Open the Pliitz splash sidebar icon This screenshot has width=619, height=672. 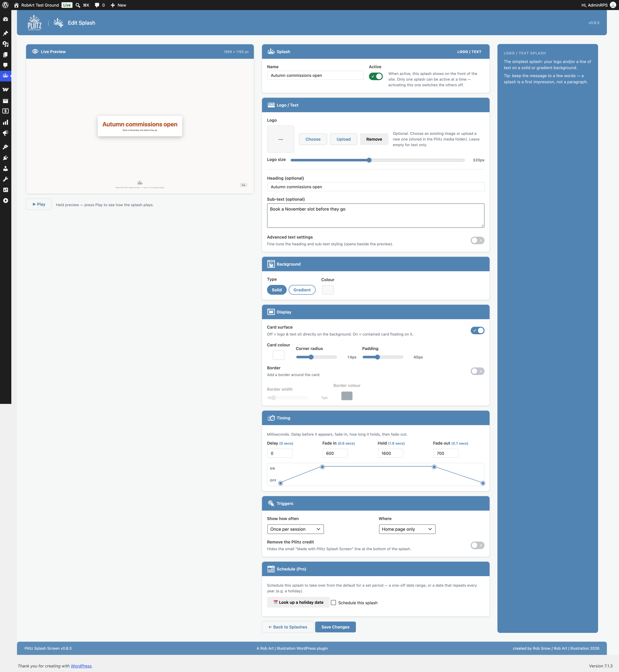click(x=5, y=76)
